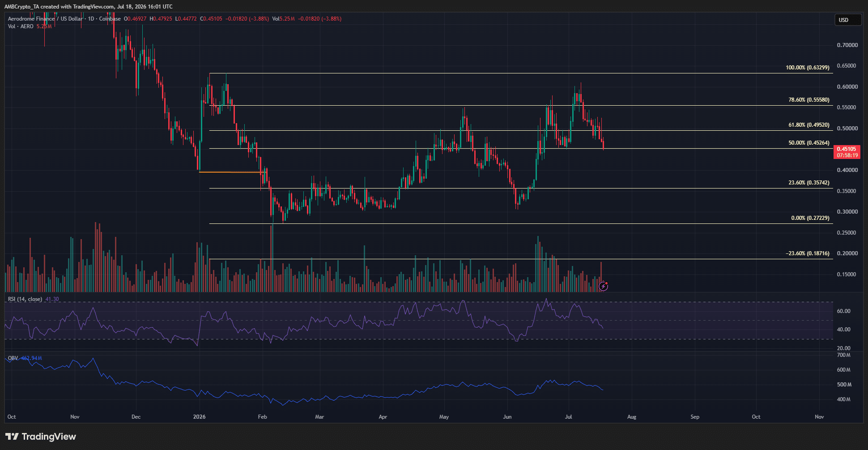Click the 0.15000 price axis label
Viewport: 868px width, 450px height.
tap(847, 274)
